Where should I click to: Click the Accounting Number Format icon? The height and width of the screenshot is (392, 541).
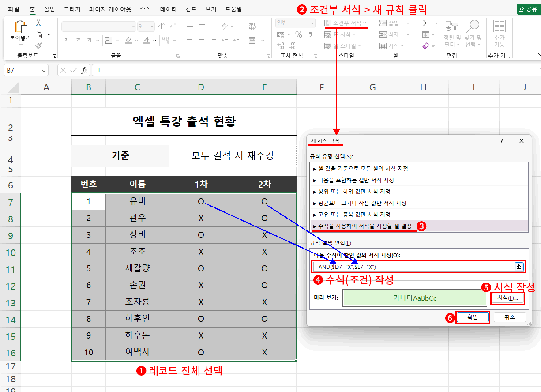(281, 34)
